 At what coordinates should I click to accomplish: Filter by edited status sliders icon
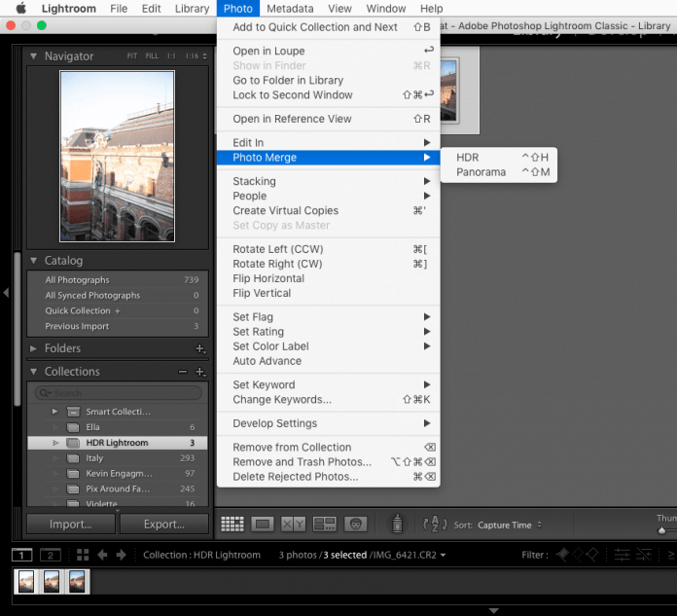622,555
